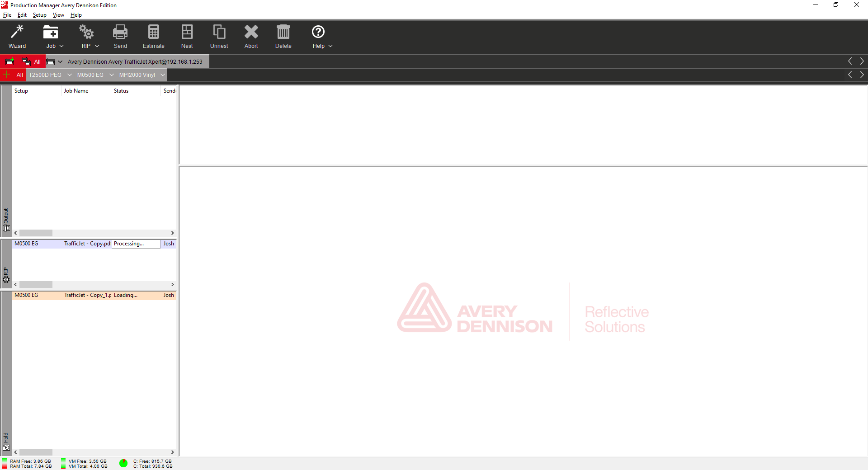Click the green plus add setup icon
This screenshot has height=470, width=868.
tap(6, 75)
